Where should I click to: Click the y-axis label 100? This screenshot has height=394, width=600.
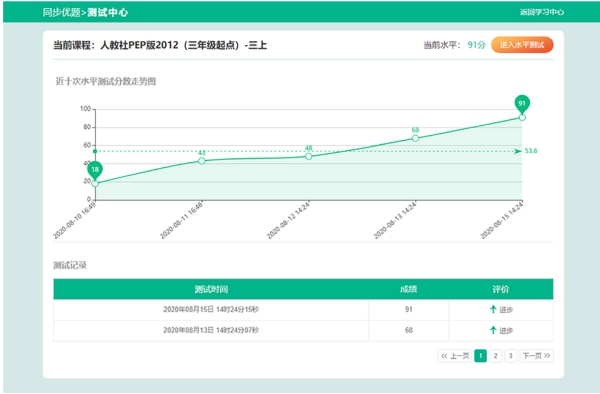pos(85,109)
